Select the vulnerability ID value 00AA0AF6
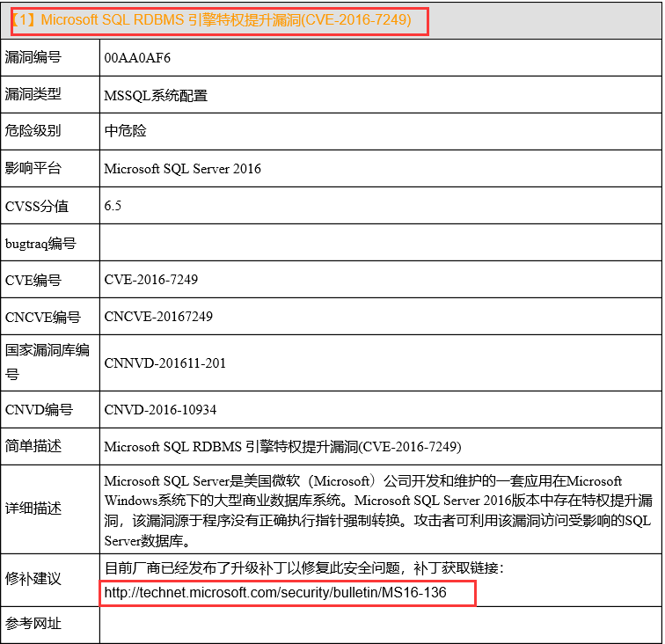 tap(137, 58)
